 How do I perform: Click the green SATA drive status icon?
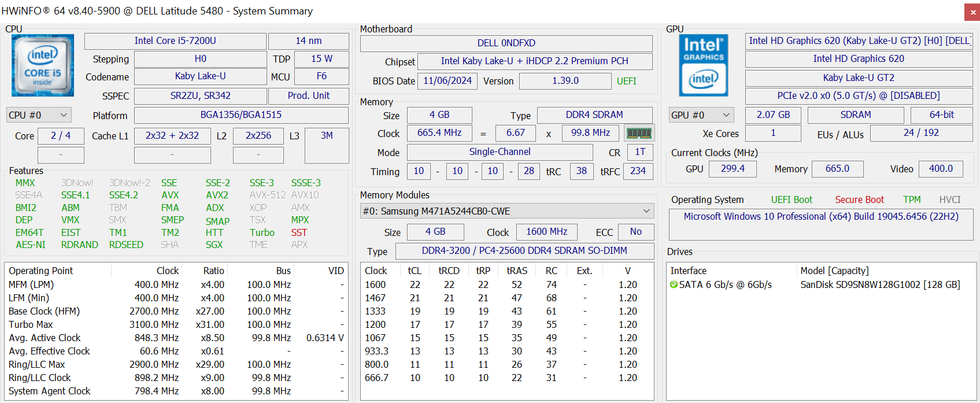[674, 284]
